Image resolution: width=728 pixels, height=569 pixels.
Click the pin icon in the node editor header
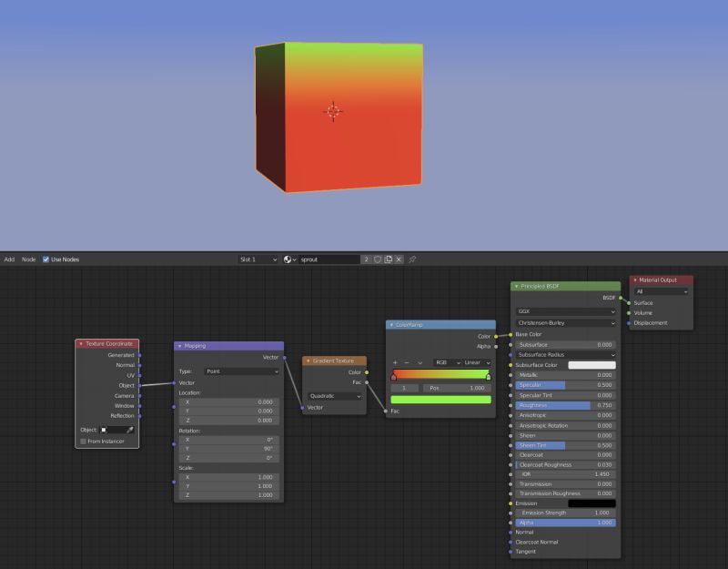coord(411,259)
